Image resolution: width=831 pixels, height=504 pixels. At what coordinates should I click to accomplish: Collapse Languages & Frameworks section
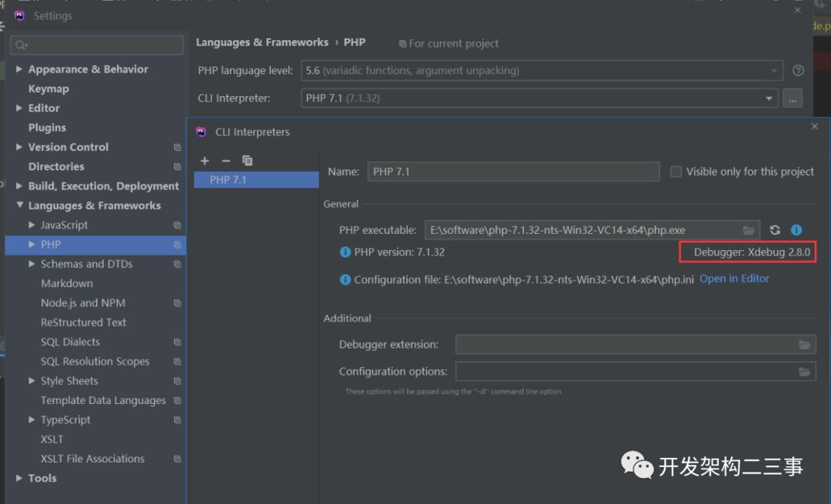[19, 205]
